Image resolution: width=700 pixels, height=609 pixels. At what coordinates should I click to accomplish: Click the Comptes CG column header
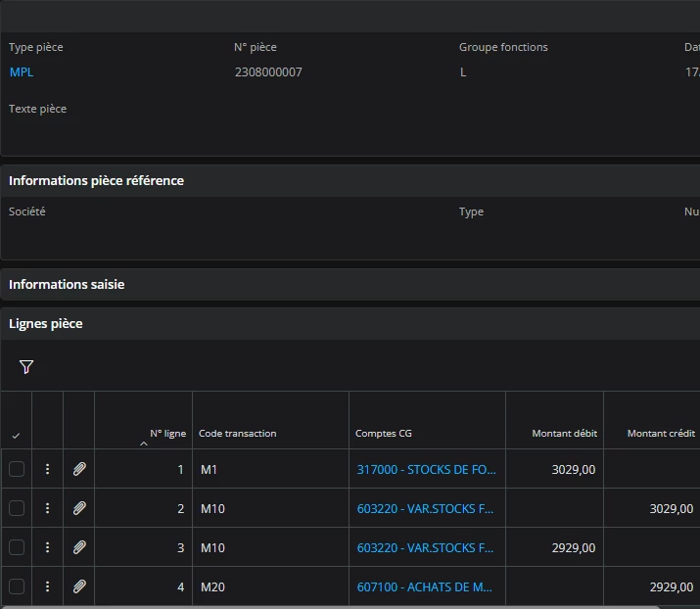click(x=383, y=433)
